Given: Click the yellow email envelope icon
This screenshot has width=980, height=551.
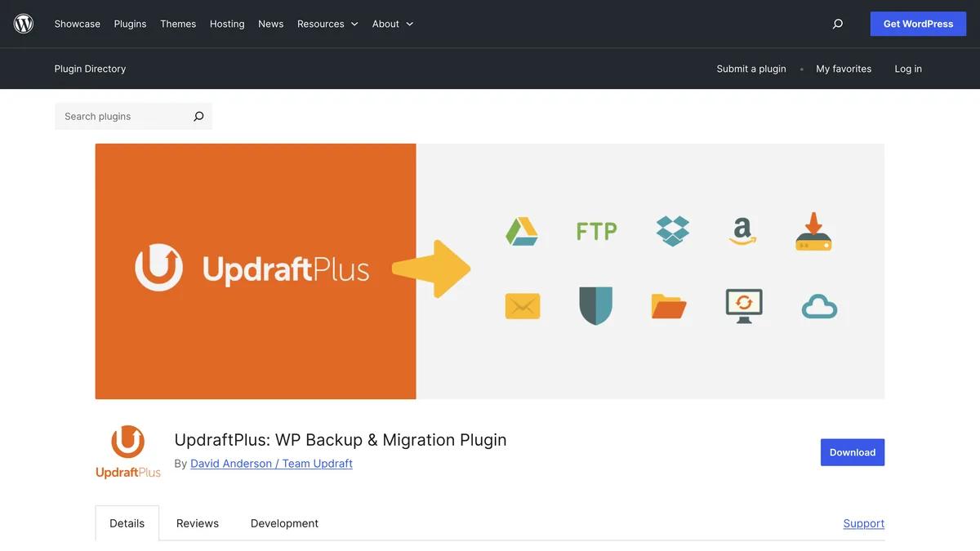Looking at the screenshot, I should pyautogui.click(x=523, y=306).
